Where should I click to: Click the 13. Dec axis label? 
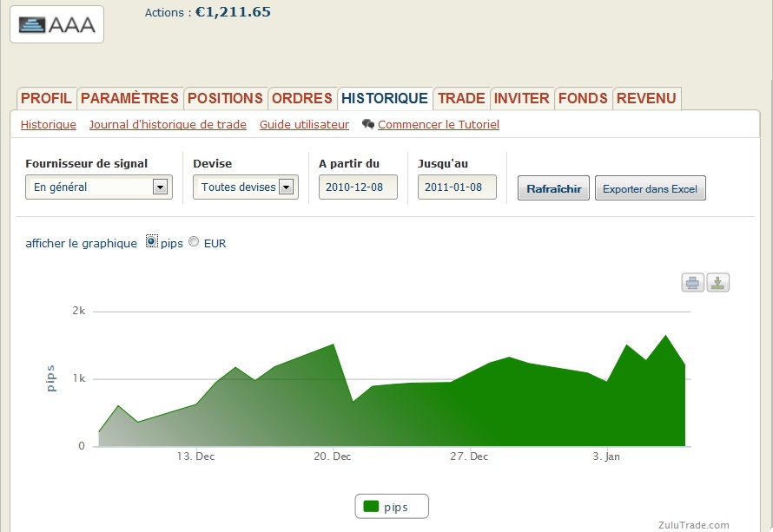click(195, 456)
